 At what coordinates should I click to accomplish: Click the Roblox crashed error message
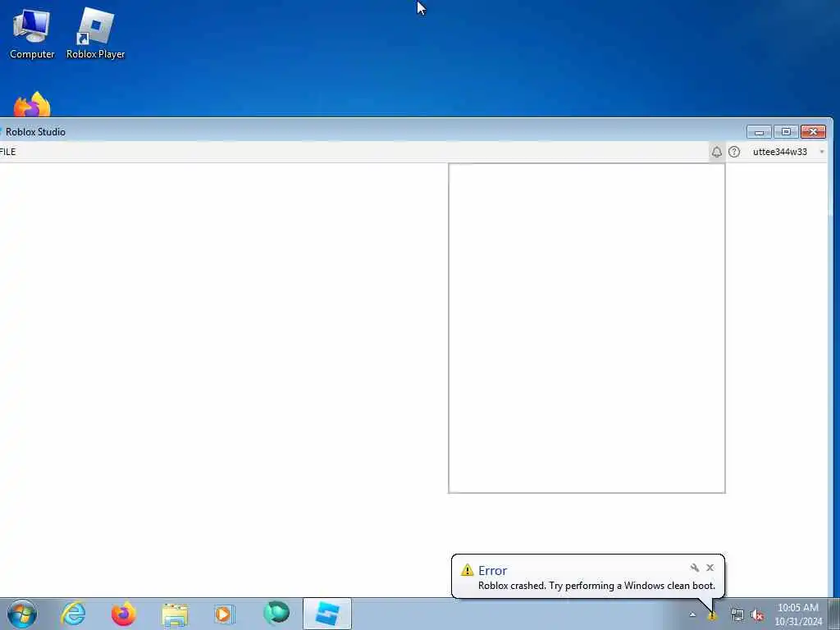point(596,586)
